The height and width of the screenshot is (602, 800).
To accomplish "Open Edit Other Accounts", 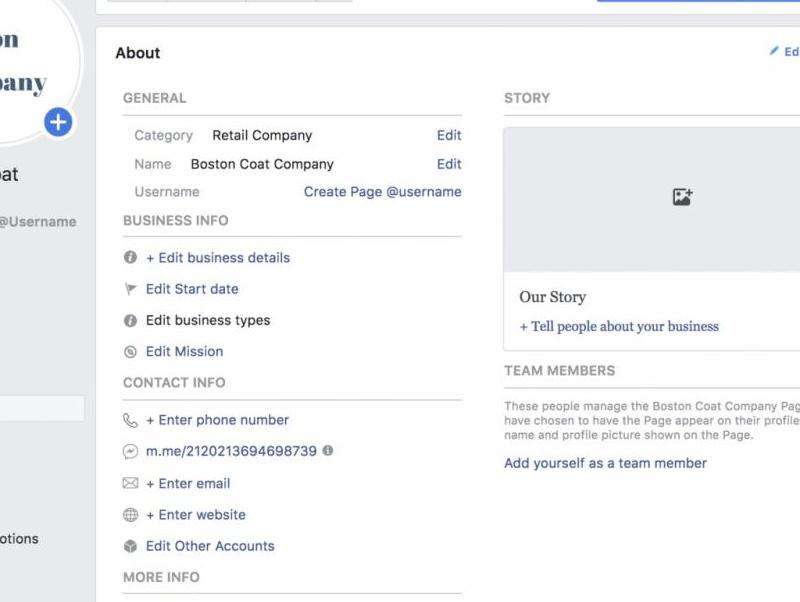I will 210,546.
